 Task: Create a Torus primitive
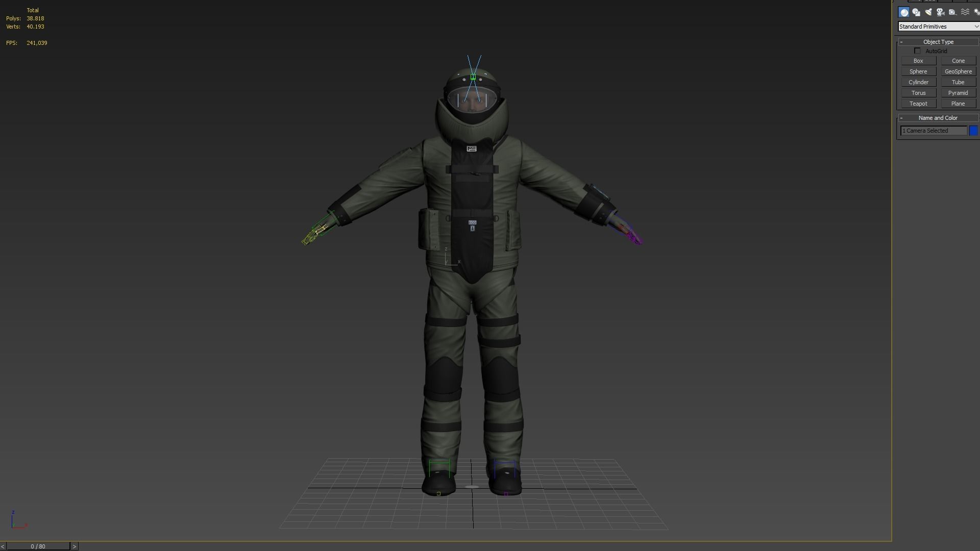coord(918,93)
